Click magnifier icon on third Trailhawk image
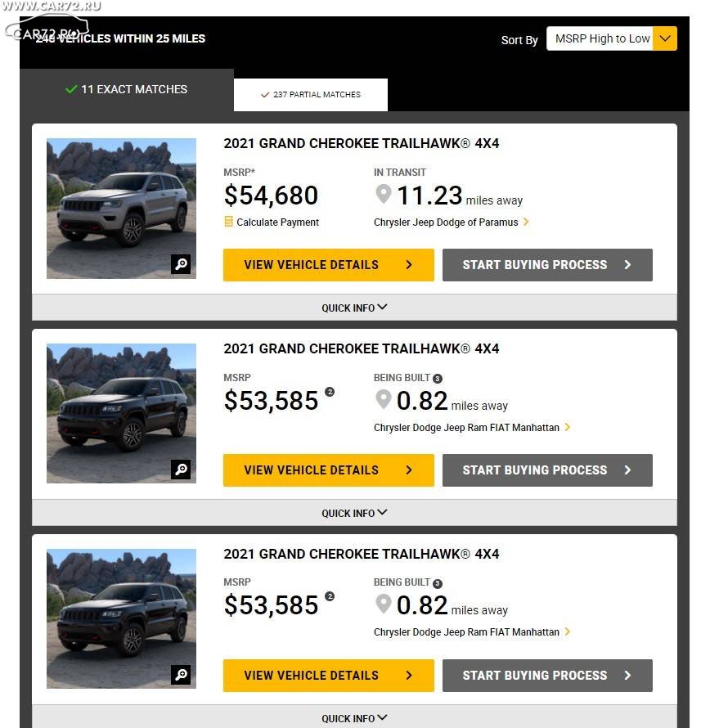The width and height of the screenshot is (701, 728). 181,674
